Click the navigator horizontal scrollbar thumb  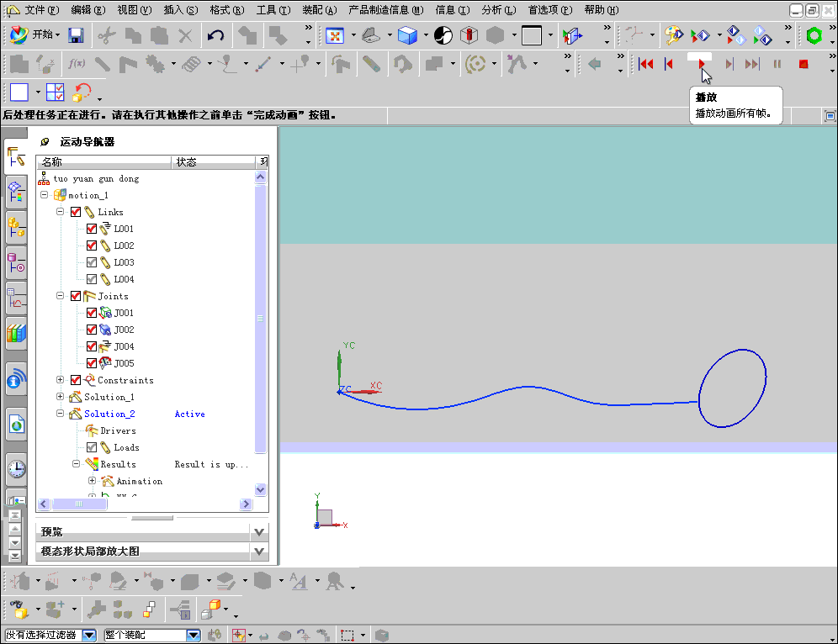point(79,504)
